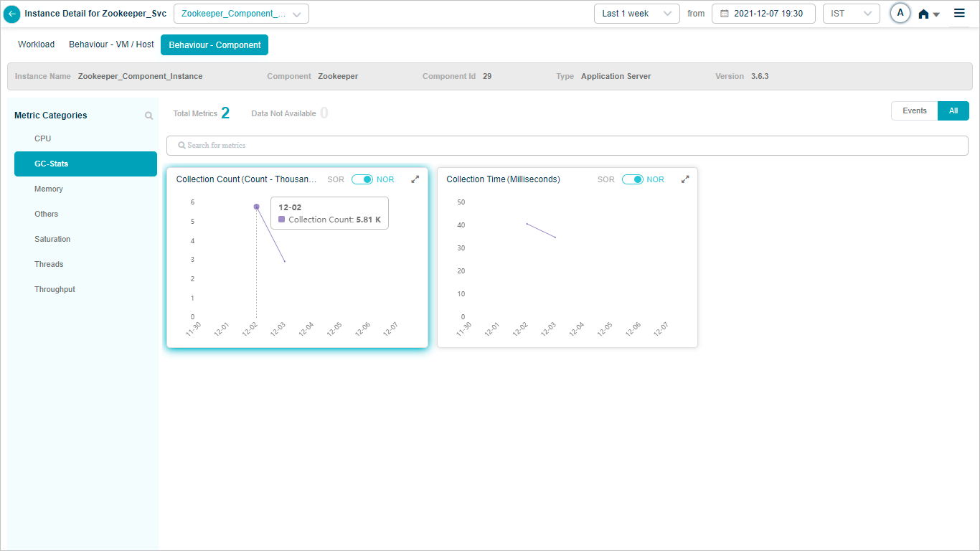Image resolution: width=980 pixels, height=551 pixels.
Task: Click the calendar icon in date field
Action: 724,14
